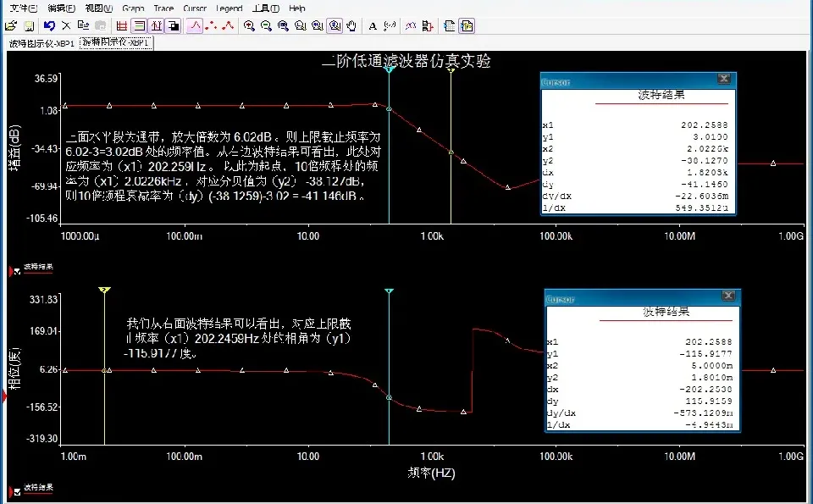Click the Zoom Out magnifier icon
The image size is (813, 504).
click(266, 25)
